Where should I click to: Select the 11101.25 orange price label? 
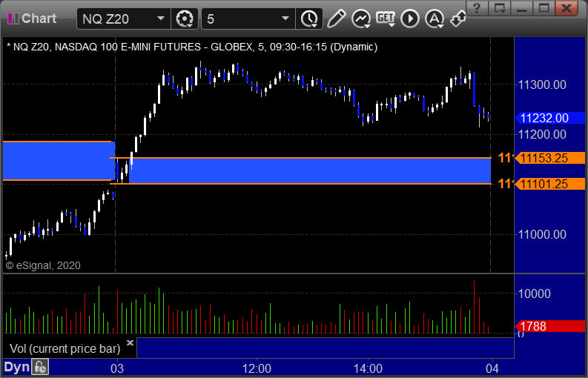(x=550, y=184)
